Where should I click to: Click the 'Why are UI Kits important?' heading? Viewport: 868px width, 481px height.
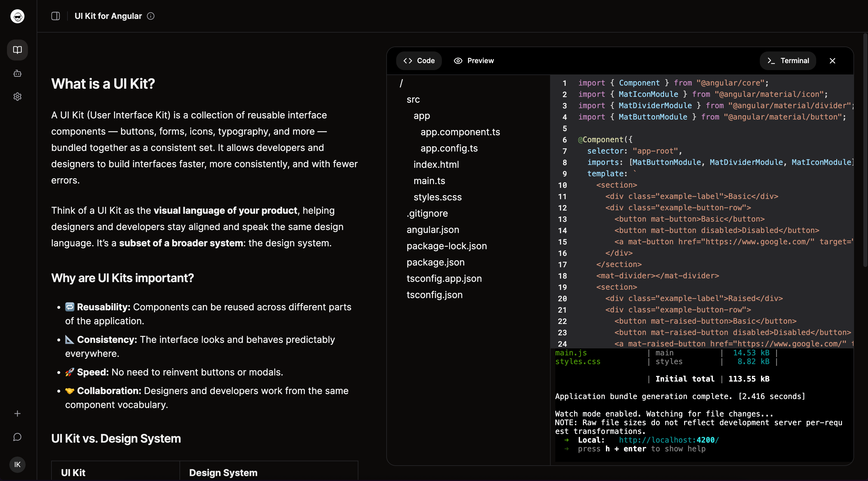tap(123, 278)
